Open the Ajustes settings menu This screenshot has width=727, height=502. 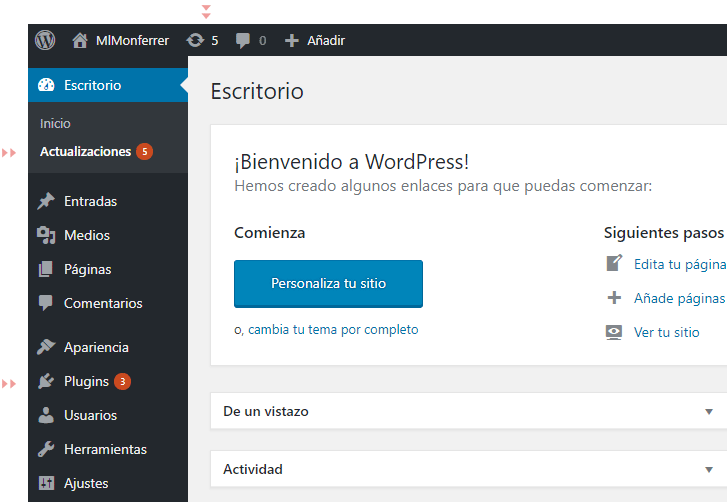pyautogui.click(x=86, y=483)
